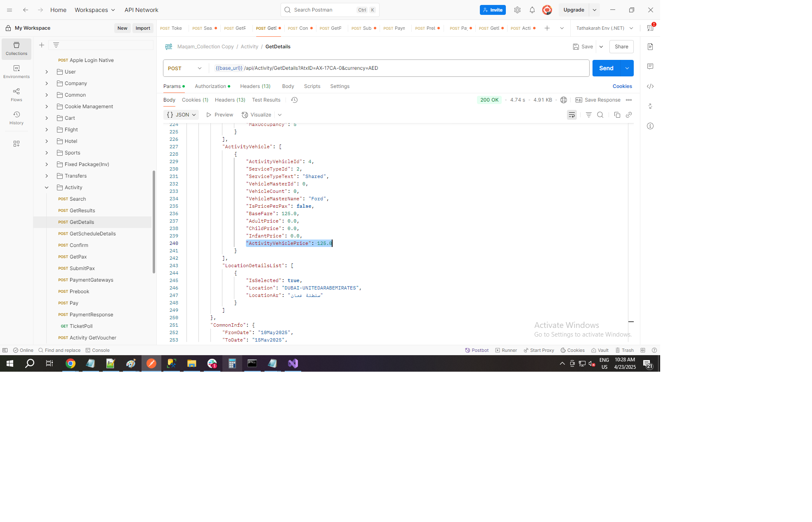Open the JSON format dropdown
This screenshot has width=812, height=522.
pos(181,115)
